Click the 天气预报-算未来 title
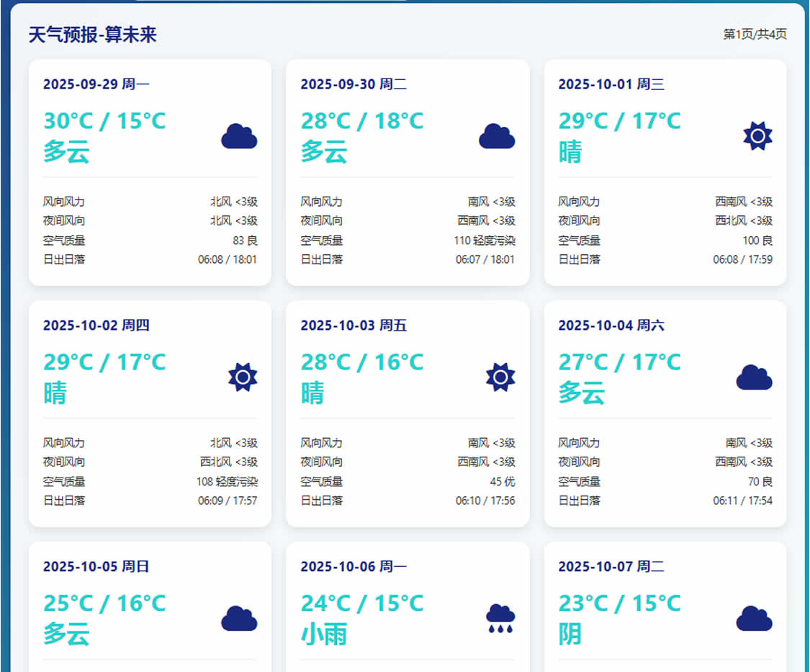This screenshot has height=672, width=810. coord(93,35)
